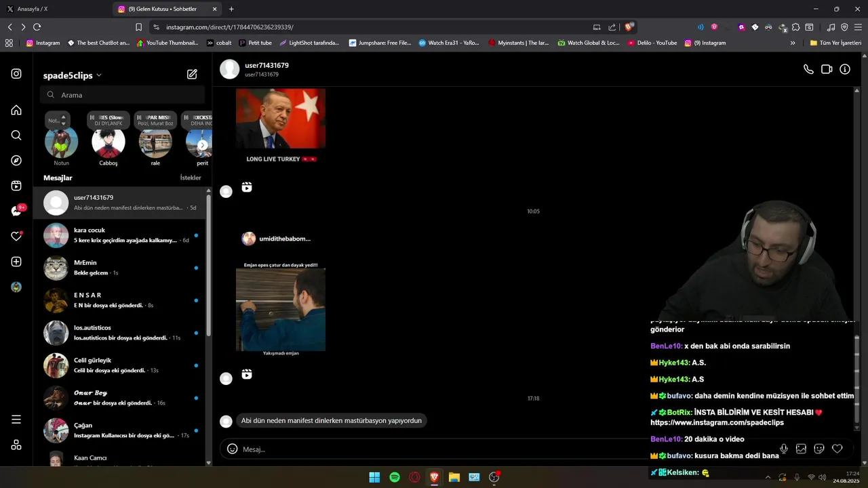The width and height of the screenshot is (868, 488).
Task: Open Spotify from the taskbar
Action: (x=395, y=477)
